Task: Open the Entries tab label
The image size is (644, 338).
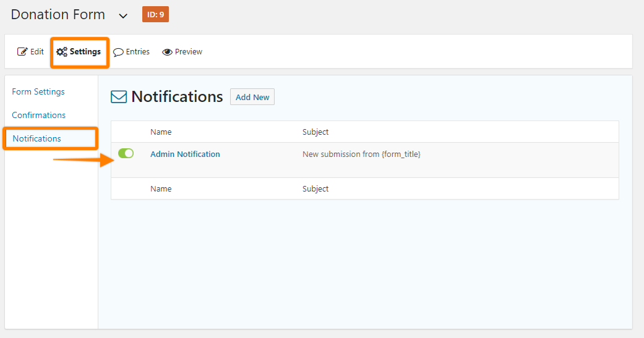Action: click(x=137, y=52)
